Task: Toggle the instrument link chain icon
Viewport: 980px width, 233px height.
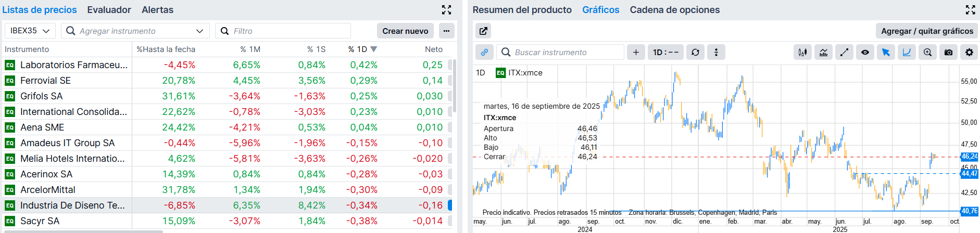Action: (484, 52)
